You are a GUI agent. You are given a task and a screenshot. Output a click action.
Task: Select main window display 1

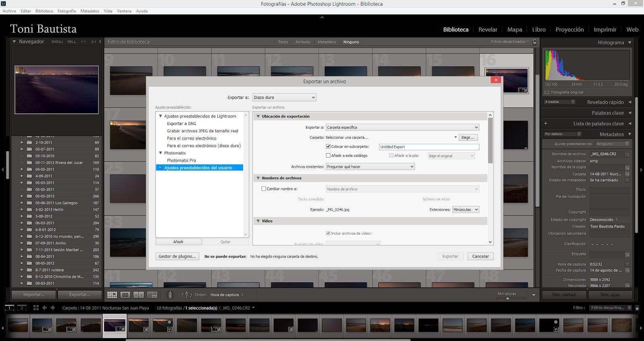pyautogui.click(x=9, y=308)
